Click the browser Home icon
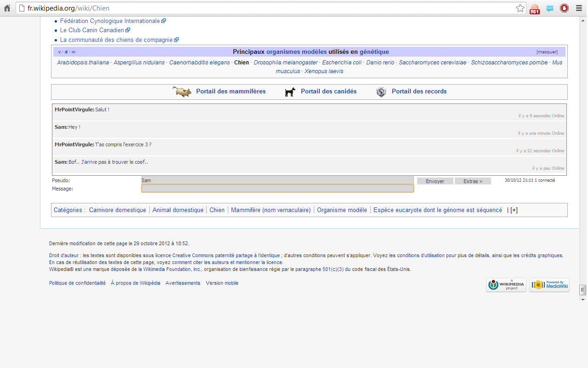This screenshot has width=588, height=368. 7,8
